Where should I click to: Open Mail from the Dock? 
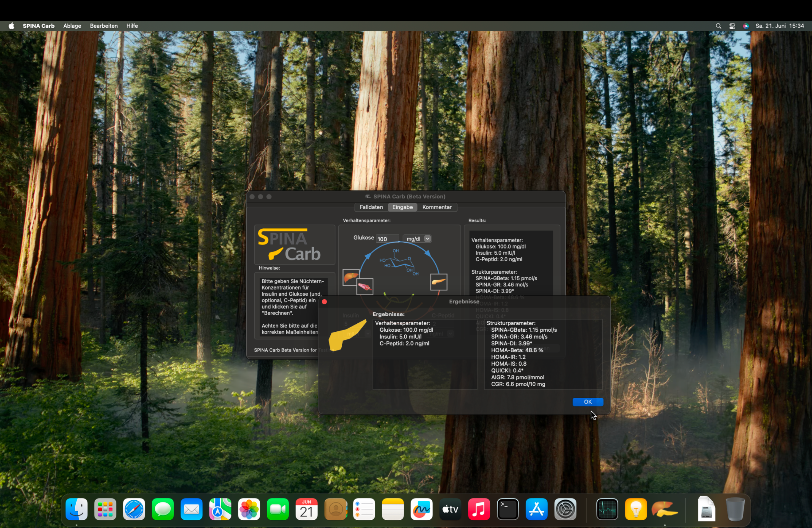(x=191, y=509)
